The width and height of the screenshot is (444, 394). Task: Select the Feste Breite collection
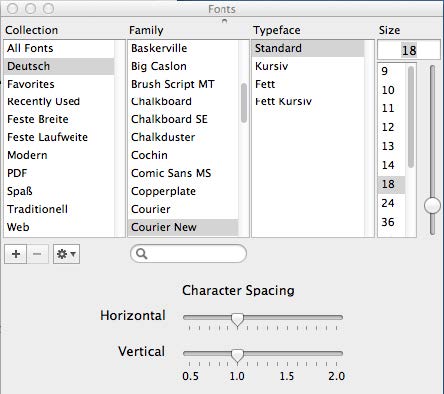point(59,119)
